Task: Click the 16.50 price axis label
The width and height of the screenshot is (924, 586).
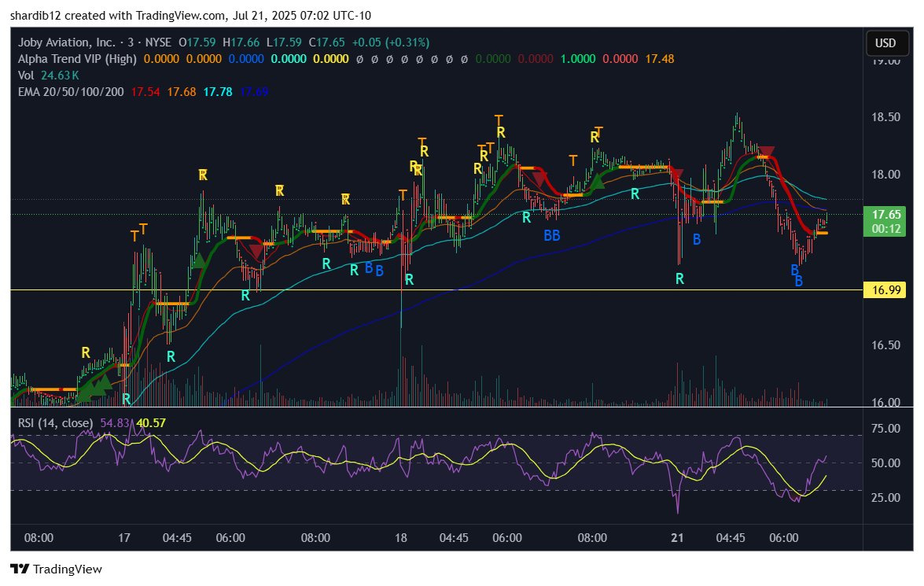Action: (885, 345)
